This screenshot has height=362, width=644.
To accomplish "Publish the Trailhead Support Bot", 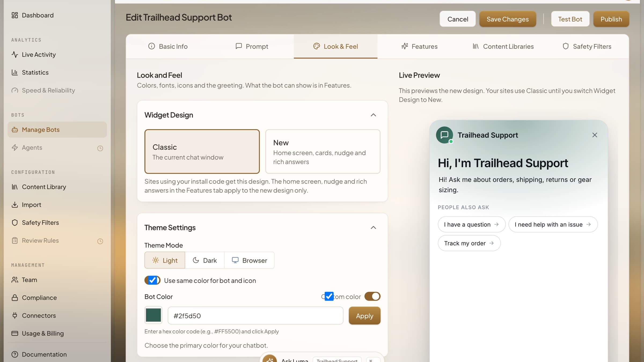I will click(x=611, y=19).
